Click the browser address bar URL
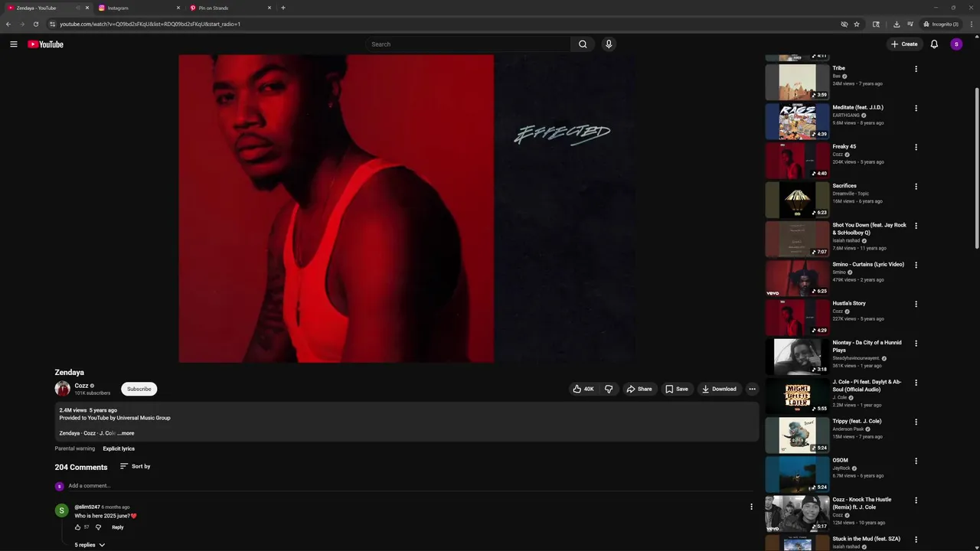Screen dimensions: 980x551 click(150, 24)
